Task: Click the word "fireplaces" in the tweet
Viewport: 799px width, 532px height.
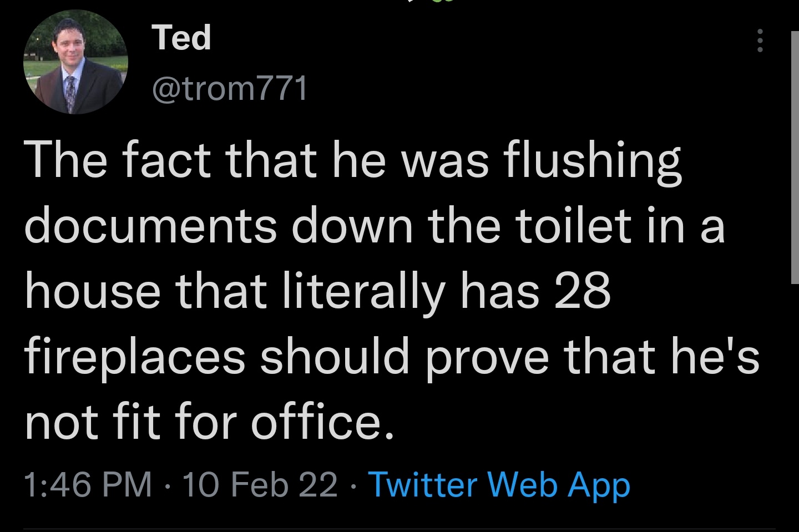Action: (x=135, y=356)
